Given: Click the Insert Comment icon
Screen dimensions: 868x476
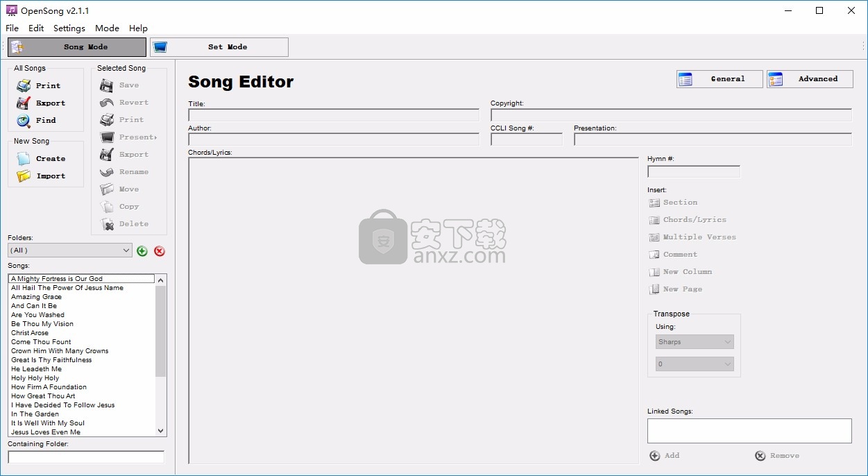Looking at the screenshot, I should (654, 255).
